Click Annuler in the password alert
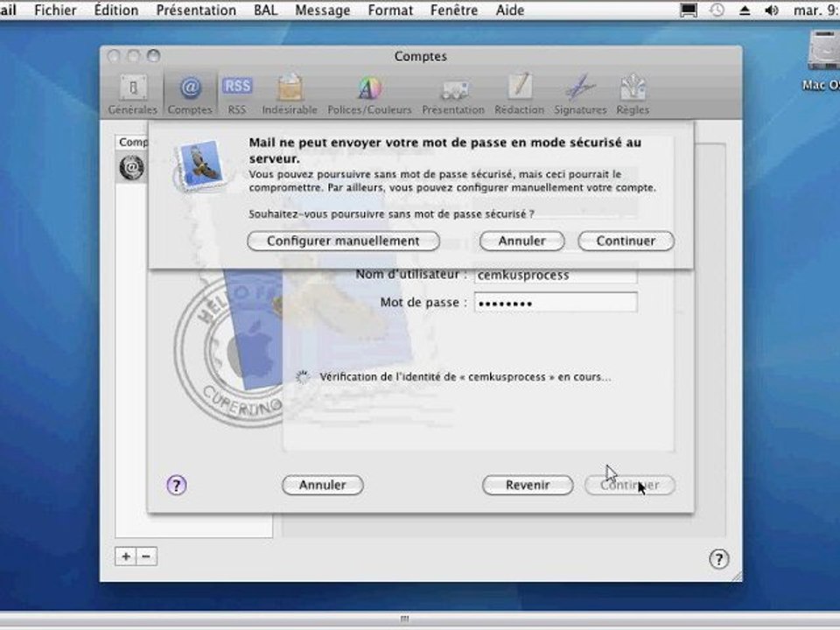 point(521,241)
